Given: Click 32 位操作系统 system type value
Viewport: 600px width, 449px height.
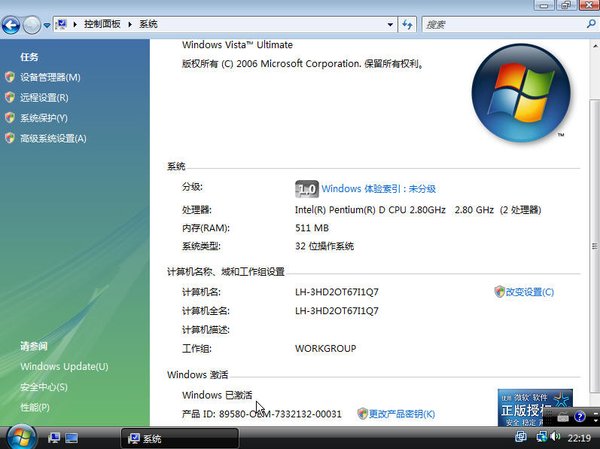Looking at the screenshot, I should pyautogui.click(x=324, y=246).
